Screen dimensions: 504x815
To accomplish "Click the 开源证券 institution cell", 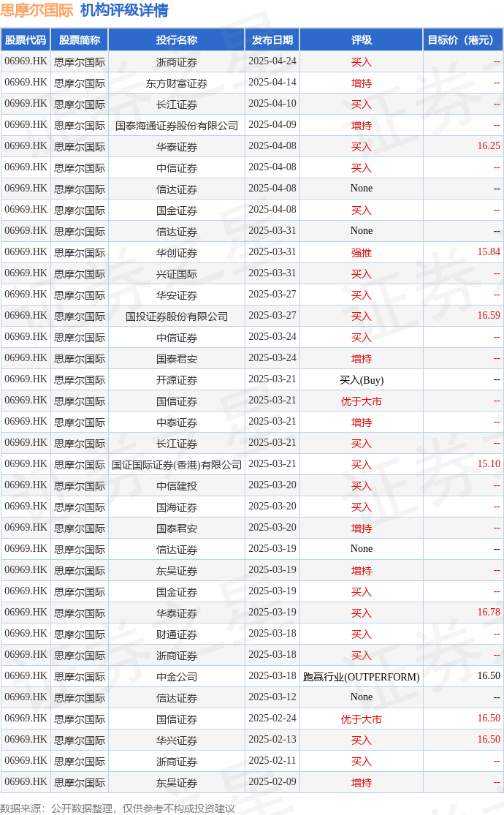I will (177, 380).
